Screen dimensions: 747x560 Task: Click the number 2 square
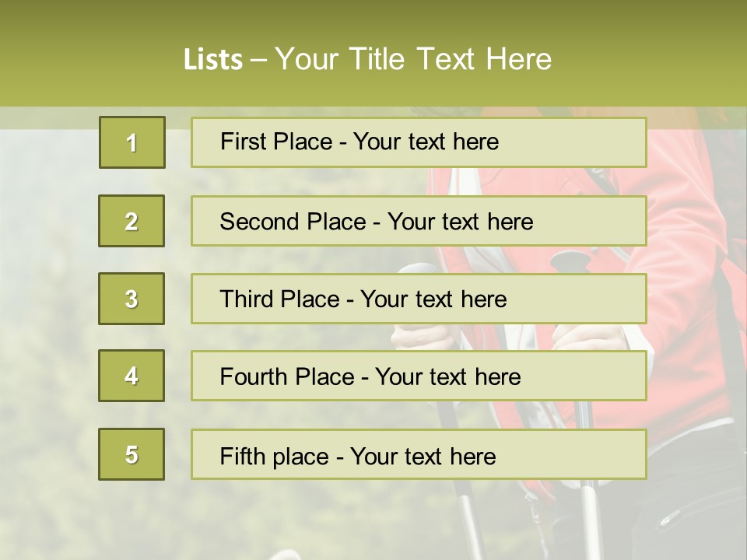point(132,221)
